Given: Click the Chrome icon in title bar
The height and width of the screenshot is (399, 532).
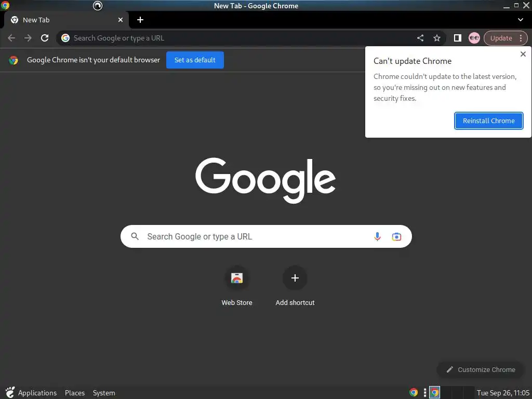Looking at the screenshot, I should pos(5,5).
